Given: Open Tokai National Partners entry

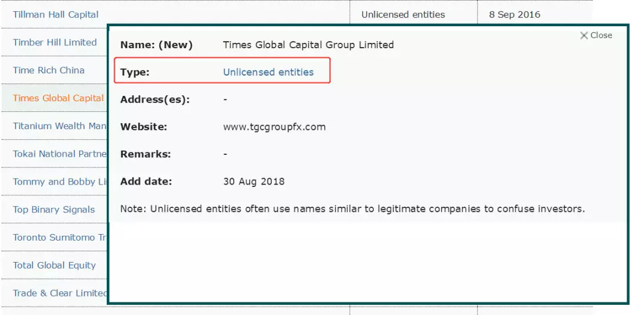Looking at the screenshot, I should (x=60, y=154).
